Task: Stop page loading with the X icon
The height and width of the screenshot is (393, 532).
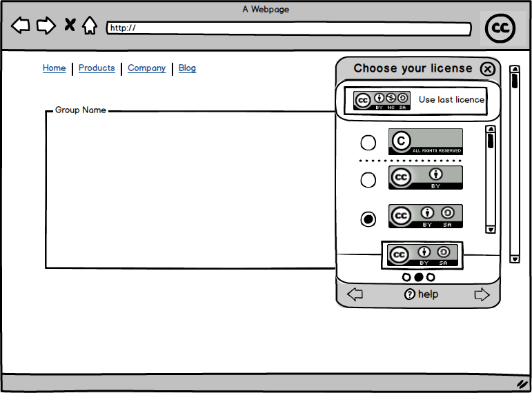Action: click(70, 26)
